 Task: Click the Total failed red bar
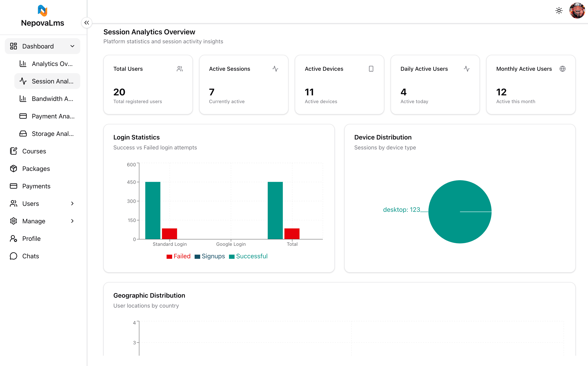point(292,234)
